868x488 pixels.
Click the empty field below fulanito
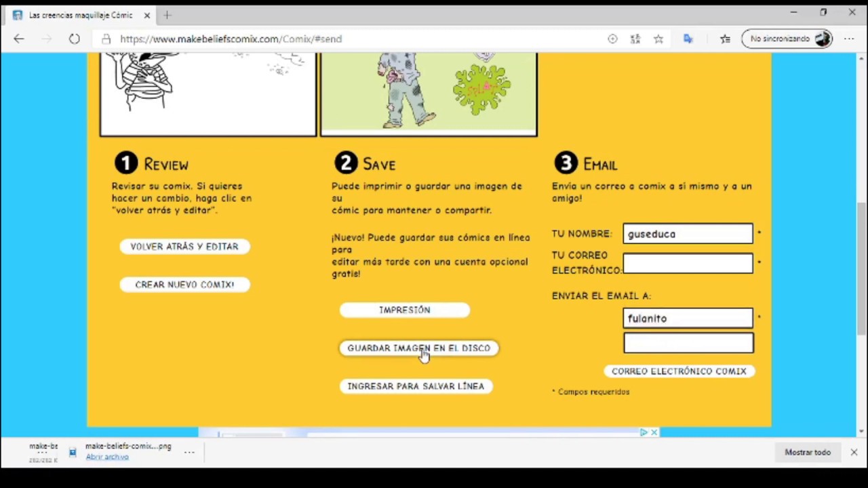(x=688, y=343)
